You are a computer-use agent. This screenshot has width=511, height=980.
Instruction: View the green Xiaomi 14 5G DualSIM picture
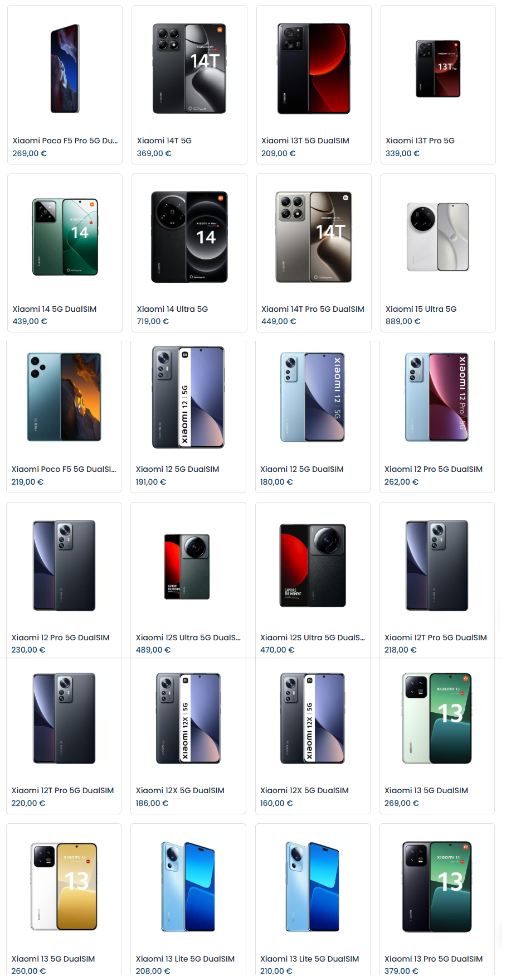(x=65, y=237)
